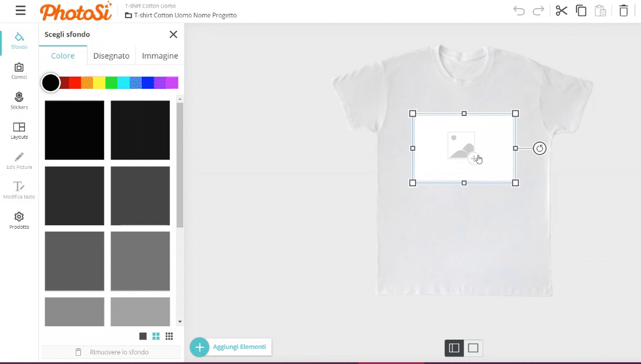
Task: Select the red color in hue strip
Action: (x=75, y=82)
